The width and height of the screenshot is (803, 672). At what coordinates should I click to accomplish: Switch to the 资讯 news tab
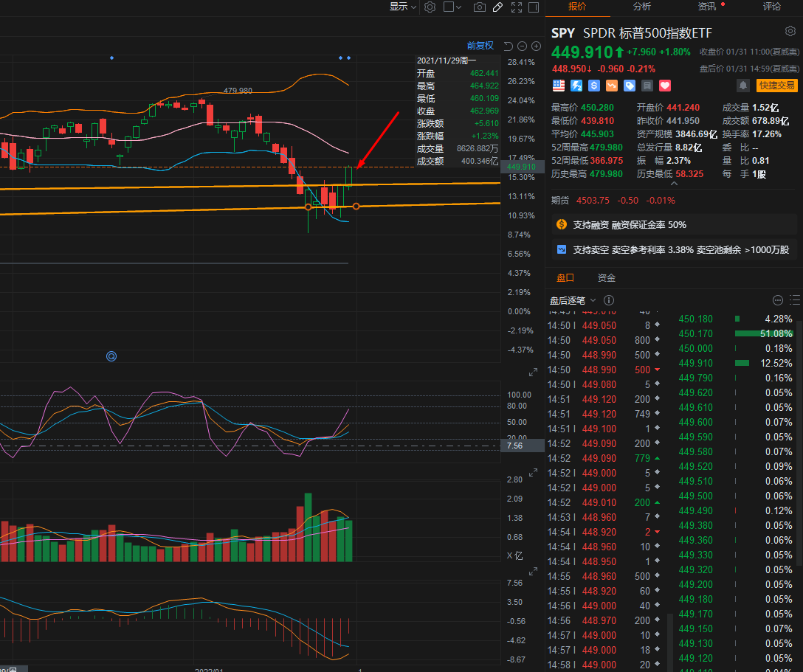tap(707, 7)
